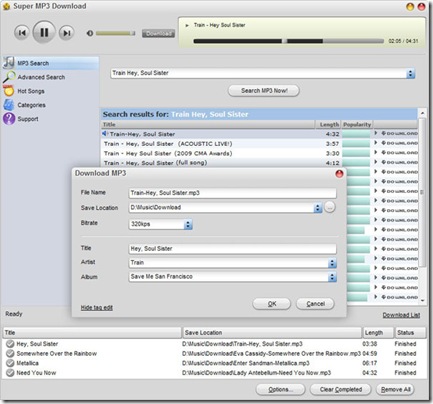433x404 pixels.
Task: Download the 2009 CMA Awards result
Action: [x=399, y=153]
